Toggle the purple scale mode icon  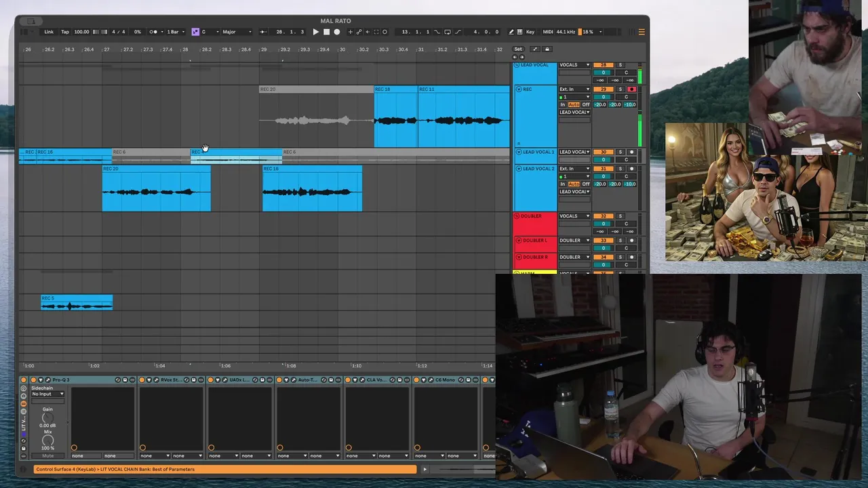point(195,32)
